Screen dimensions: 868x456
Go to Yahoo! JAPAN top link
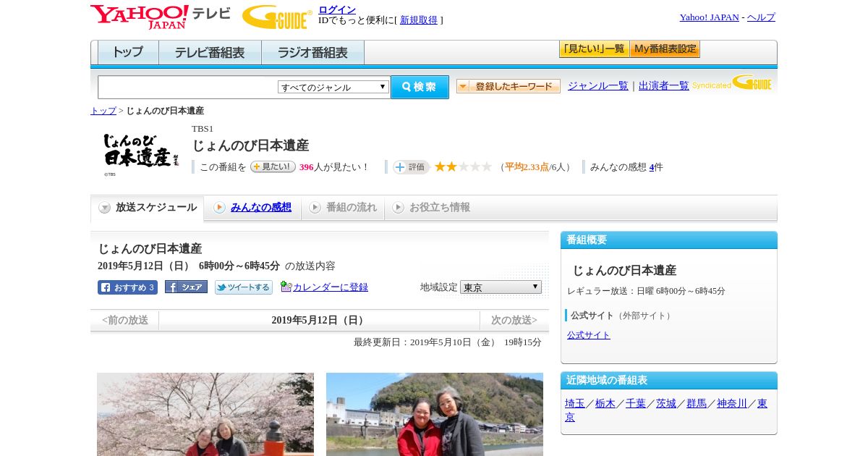[x=709, y=17]
